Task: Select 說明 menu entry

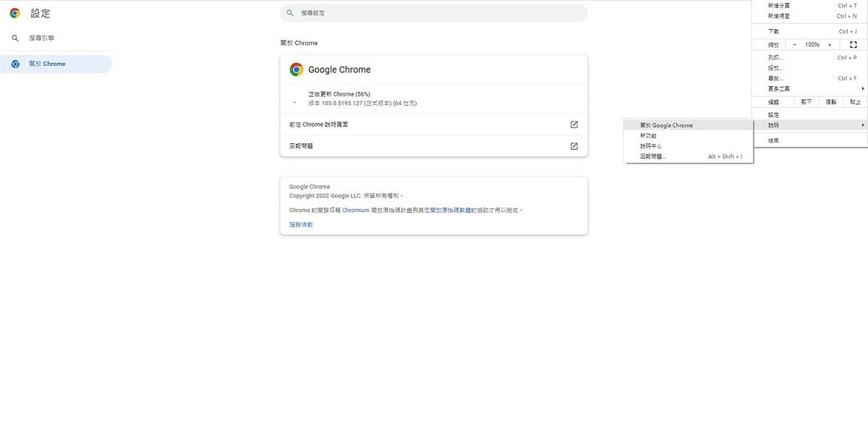Action: point(809,125)
